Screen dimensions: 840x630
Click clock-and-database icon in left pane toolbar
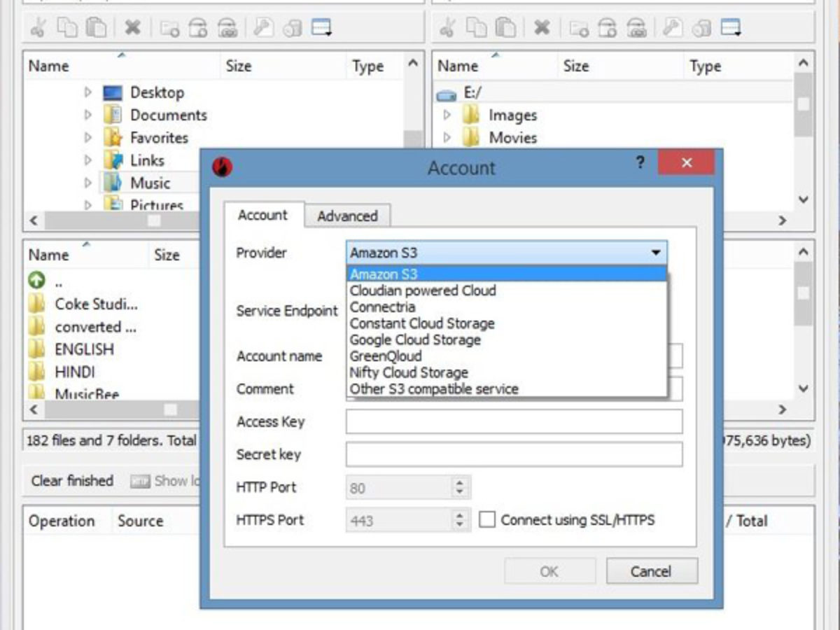tap(292, 28)
